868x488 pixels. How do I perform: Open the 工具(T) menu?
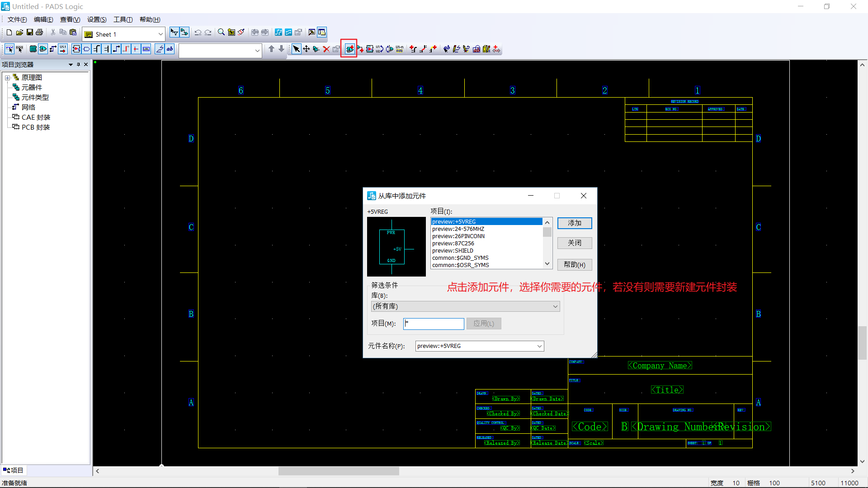(x=122, y=19)
